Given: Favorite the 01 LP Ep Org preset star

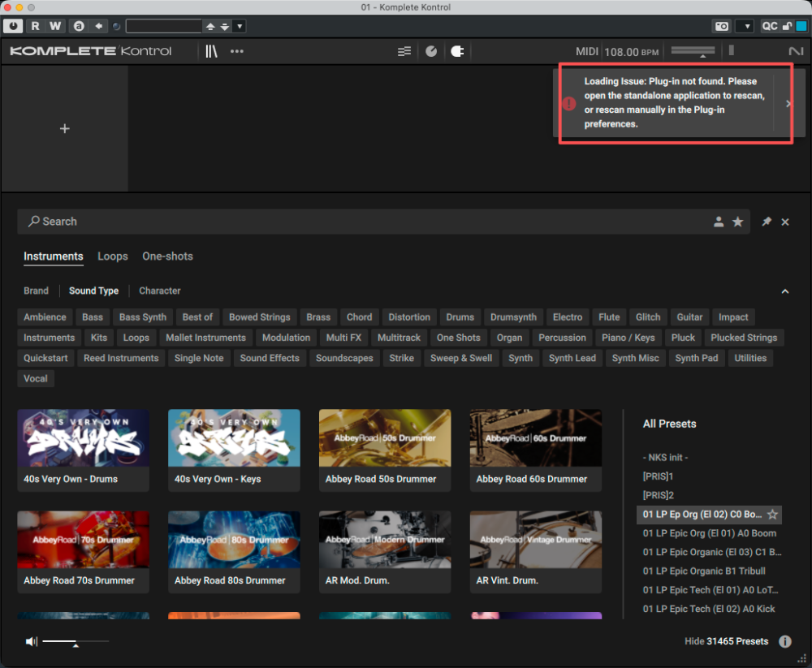Looking at the screenshot, I should click(772, 515).
